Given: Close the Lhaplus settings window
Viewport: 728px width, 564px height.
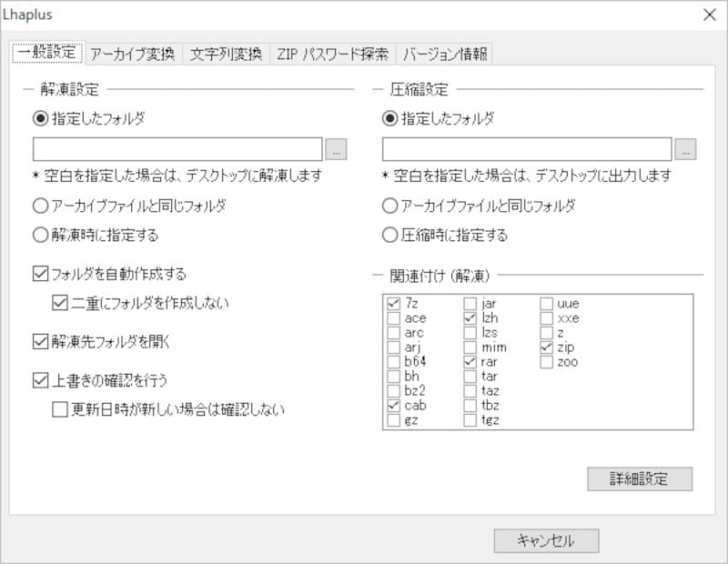Looking at the screenshot, I should tap(708, 15).
